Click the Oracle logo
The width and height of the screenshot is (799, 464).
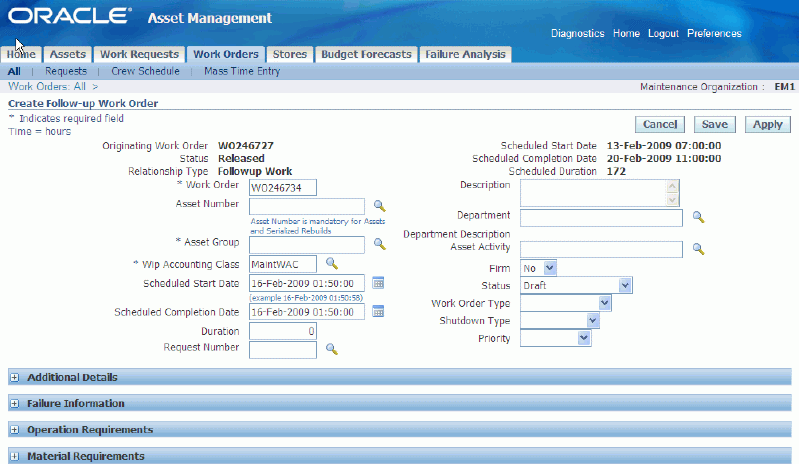click(x=70, y=16)
